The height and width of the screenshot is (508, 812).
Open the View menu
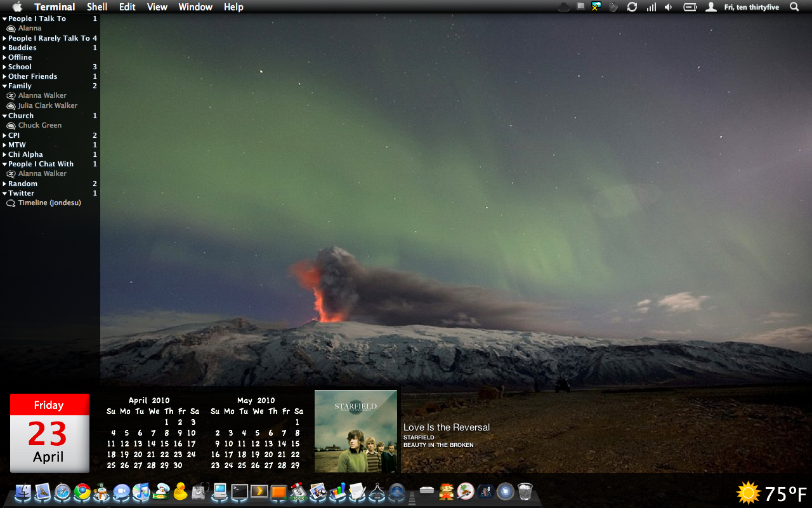pos(157,7)
